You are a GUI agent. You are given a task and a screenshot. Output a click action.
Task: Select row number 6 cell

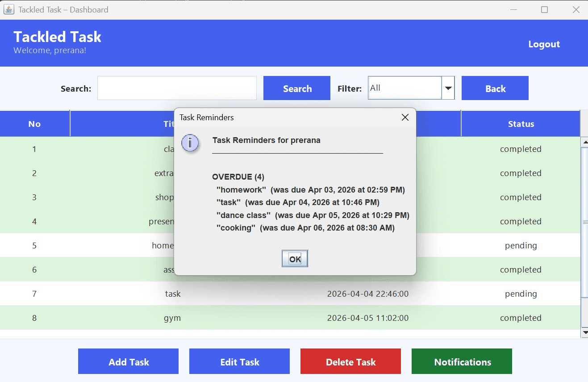tap(35, 269)
